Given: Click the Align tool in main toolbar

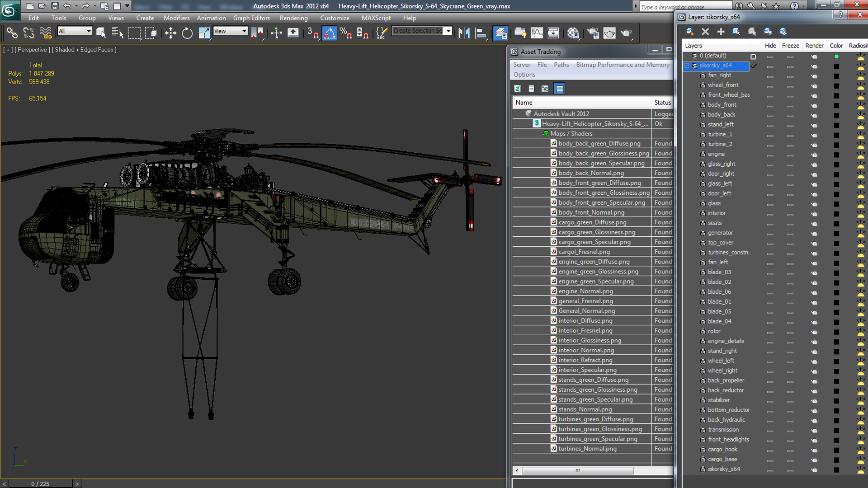Looking at the screenshot, I should (481, 33).
